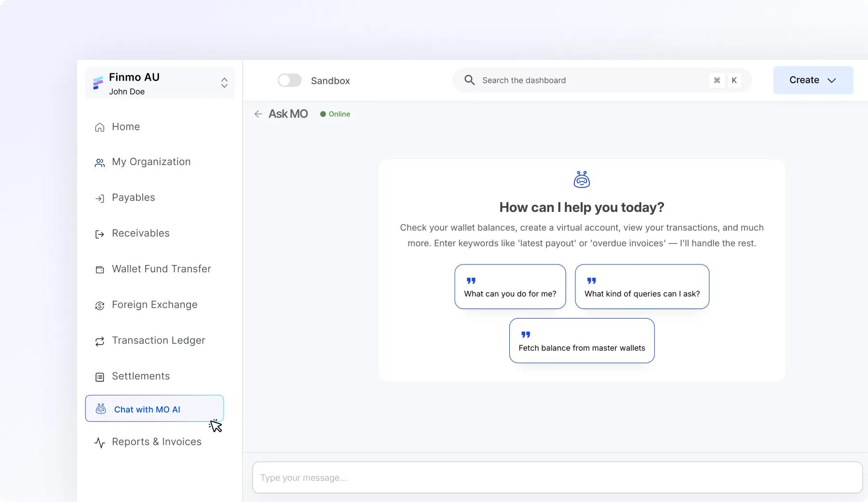The image size is (868, 502).
Task: Focus the 'Type your message' input box
Action: click(x=557, y=477)
